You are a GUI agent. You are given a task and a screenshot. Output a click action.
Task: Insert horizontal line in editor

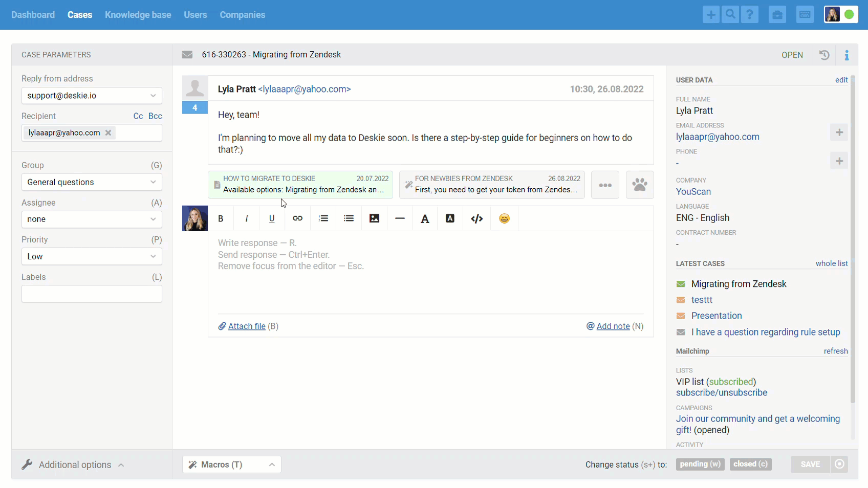coord(400,218)
